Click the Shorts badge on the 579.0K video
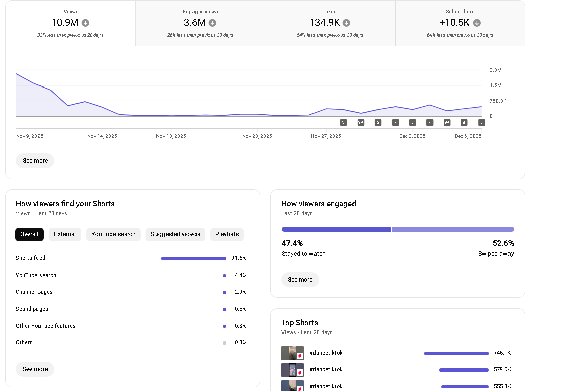The image size is (588, 391). pyautogui.click(x=300, y=372)
